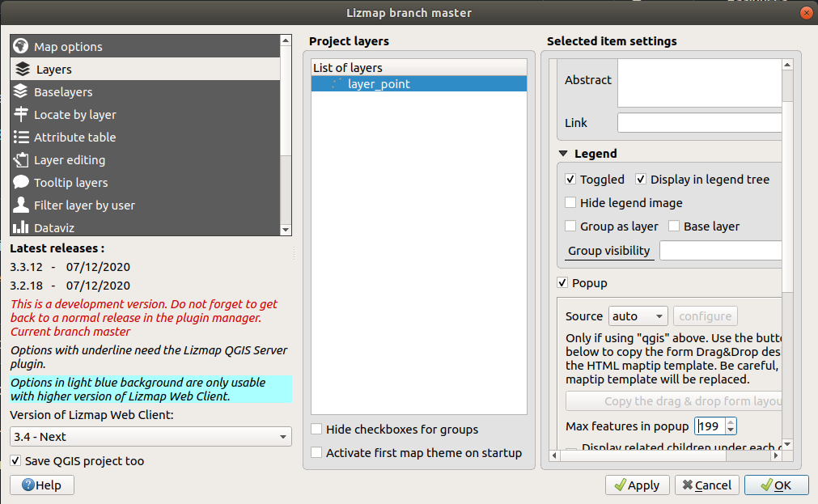The width and height of the screenshot is (818, 504).
Task: Open the popup Source auto dropdown
Action: 638,316
